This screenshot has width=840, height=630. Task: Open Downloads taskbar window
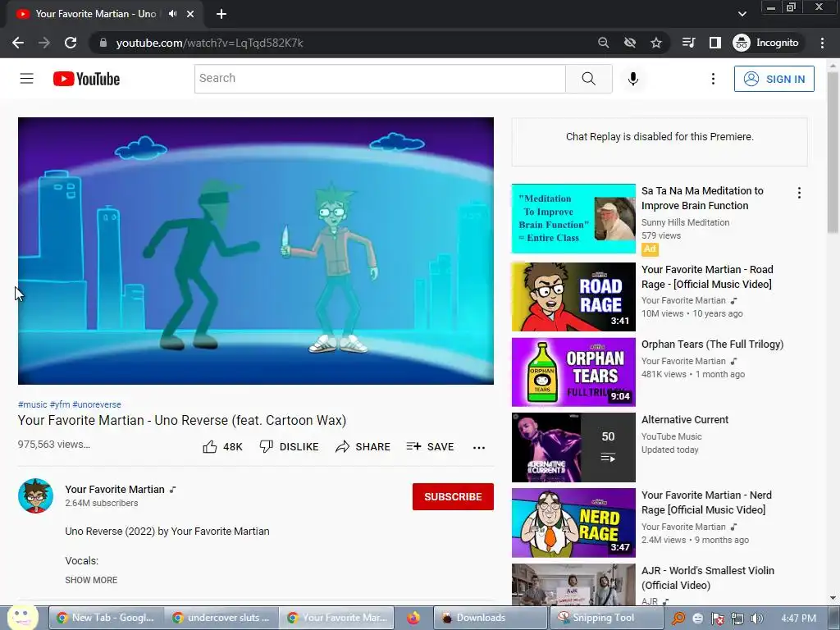click(491, 618)
